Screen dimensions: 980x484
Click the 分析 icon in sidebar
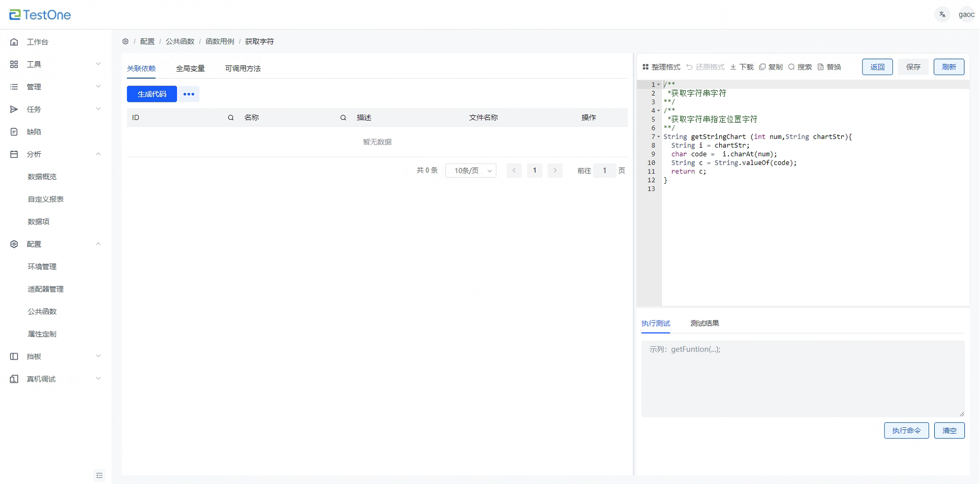click(14, 154)
